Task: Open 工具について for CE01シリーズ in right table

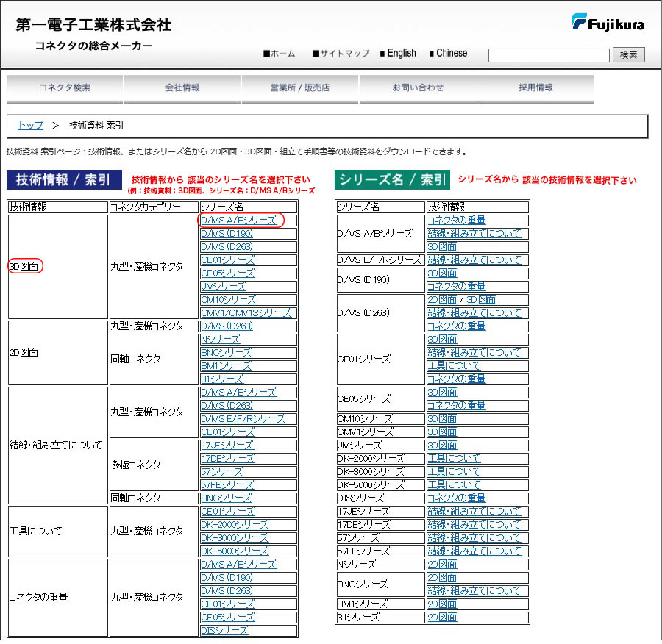Action: [x=455, y=366]
